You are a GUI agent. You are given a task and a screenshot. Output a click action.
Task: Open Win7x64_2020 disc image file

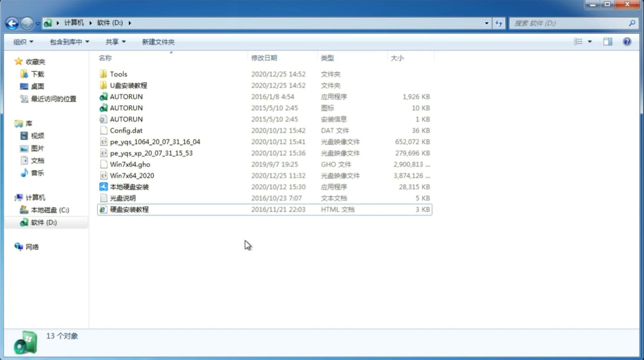131,175
